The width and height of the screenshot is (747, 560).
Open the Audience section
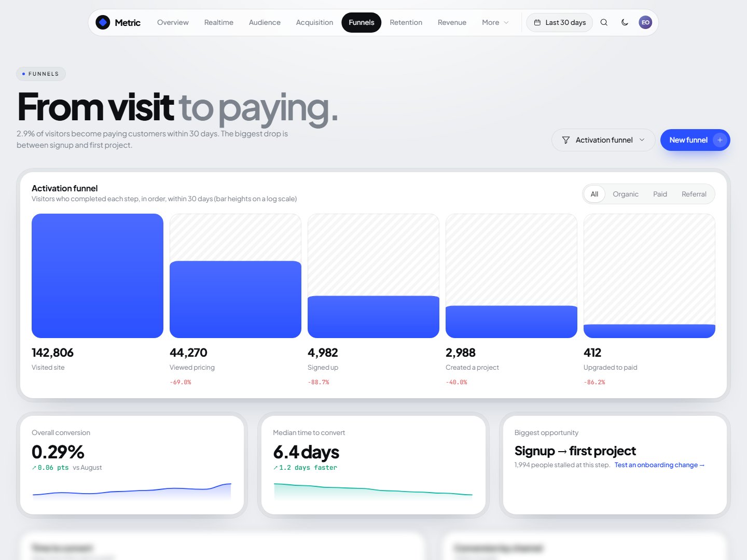coord(265,22)
